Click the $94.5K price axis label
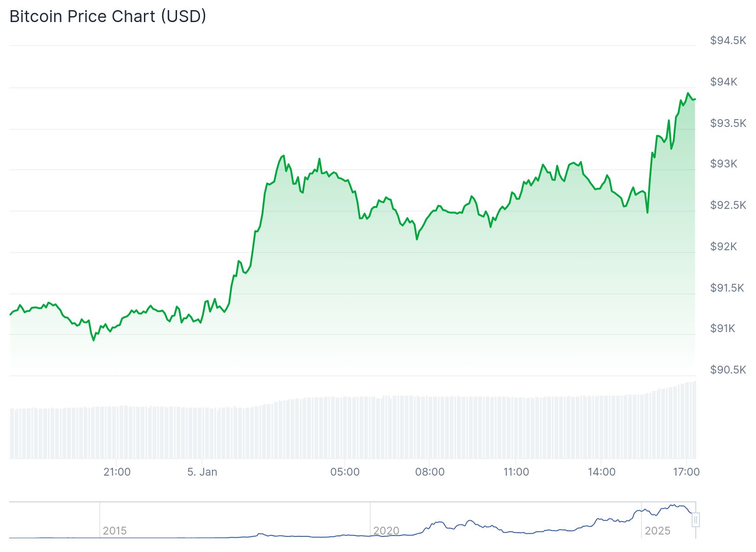This screenshot has height=552, width=756. 728,40
